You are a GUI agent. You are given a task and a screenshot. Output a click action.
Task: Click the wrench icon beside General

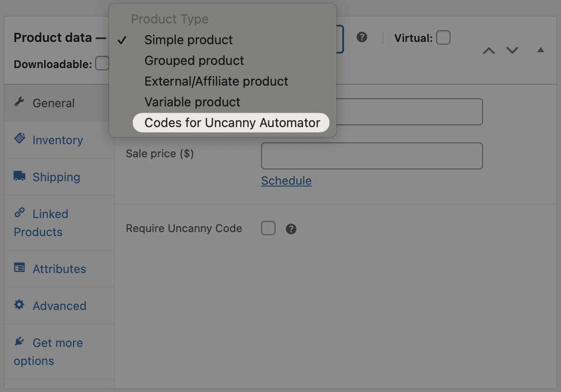(19, 102)
